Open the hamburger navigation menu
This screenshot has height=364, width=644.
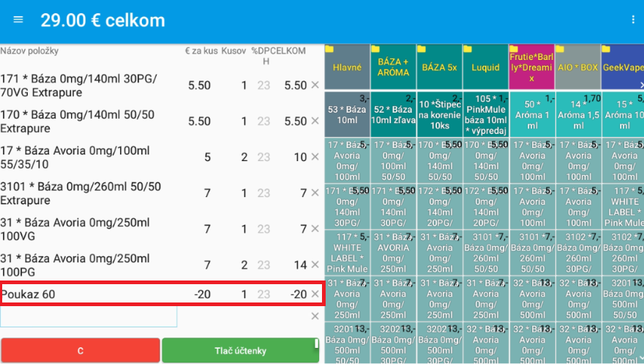[18, 20]
